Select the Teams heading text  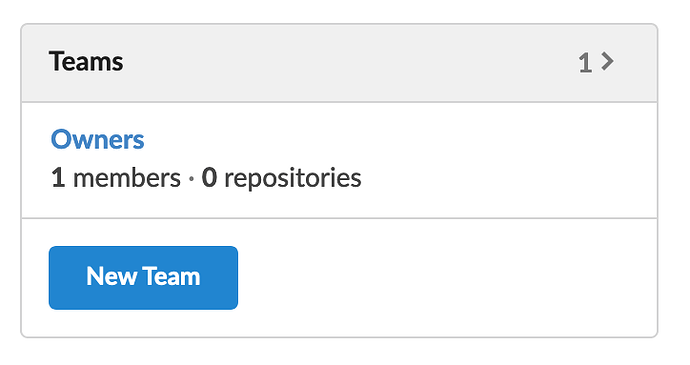click(x=86, y=61)
